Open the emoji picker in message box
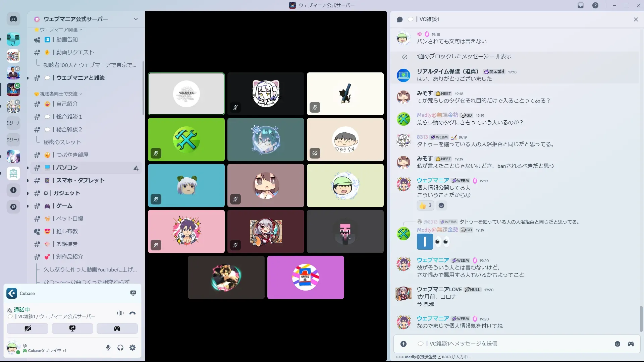The image size is (644, 362). point(617,344)
